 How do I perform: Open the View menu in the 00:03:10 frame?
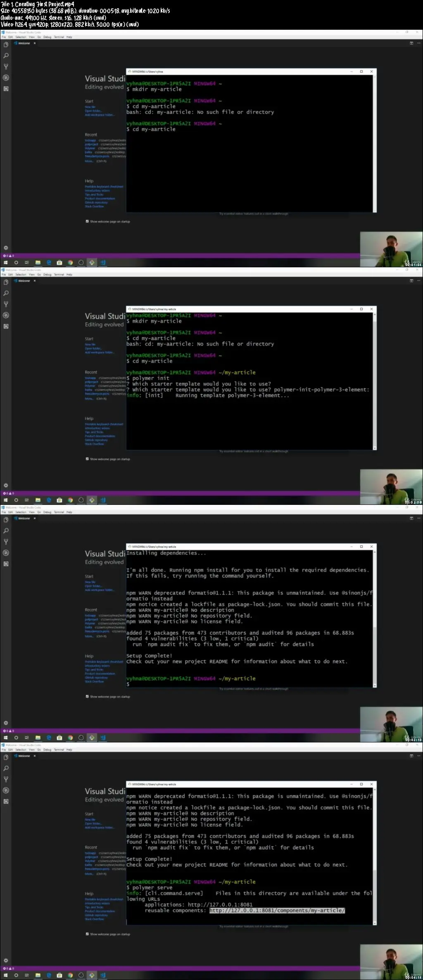pyautogui.click(x=31, y=512)
